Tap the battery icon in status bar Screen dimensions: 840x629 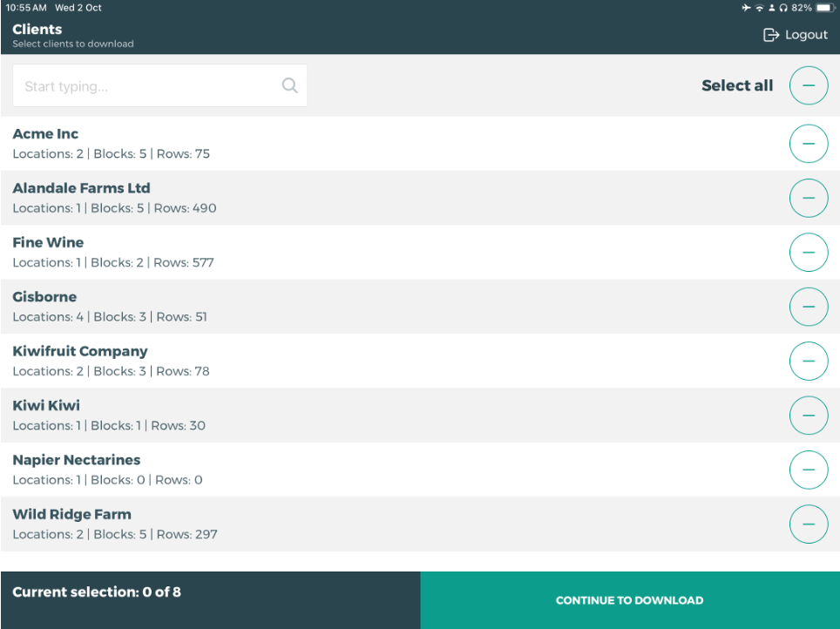tap(824, 8)
